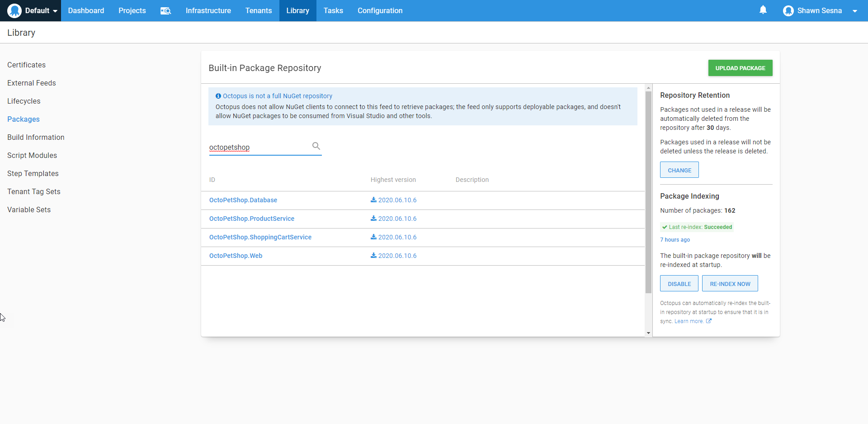The width and height of the screenshot is (868, 424).
Task: Go to the Infrastructure tab
Action: tap(208, 11)
